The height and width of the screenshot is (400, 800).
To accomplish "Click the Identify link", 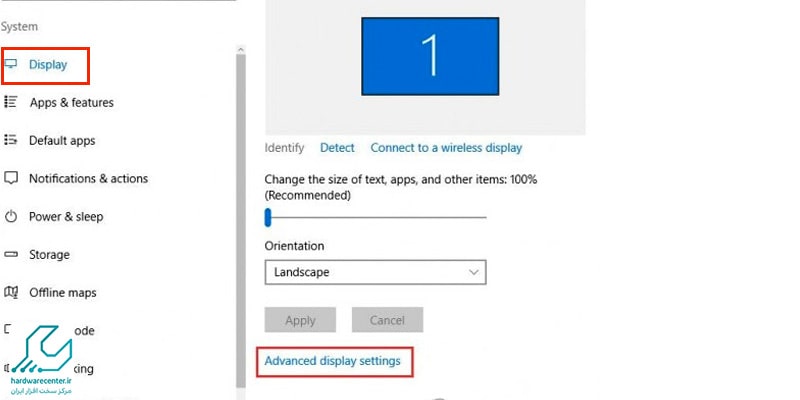I will click(x=284, y=148).
